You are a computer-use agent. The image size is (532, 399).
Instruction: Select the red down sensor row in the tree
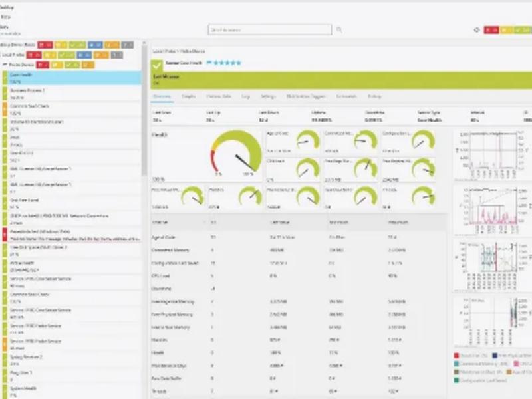[x=72, y=235]
